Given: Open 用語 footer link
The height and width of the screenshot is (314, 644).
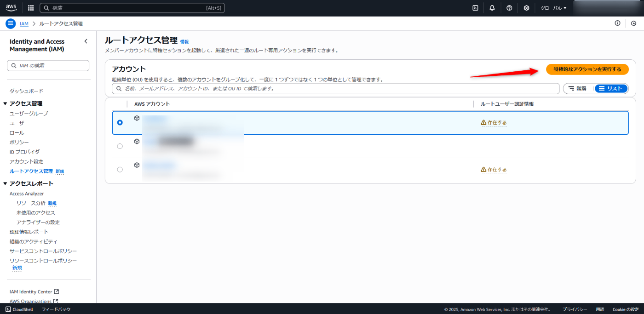Looking at the screenshot, I should pos(600,309).
